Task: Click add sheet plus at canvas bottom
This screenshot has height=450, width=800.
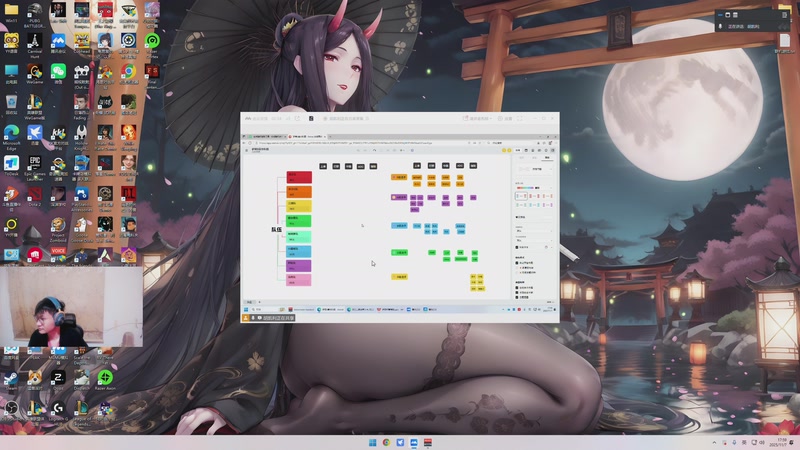Action: click(x=259, y=302)
